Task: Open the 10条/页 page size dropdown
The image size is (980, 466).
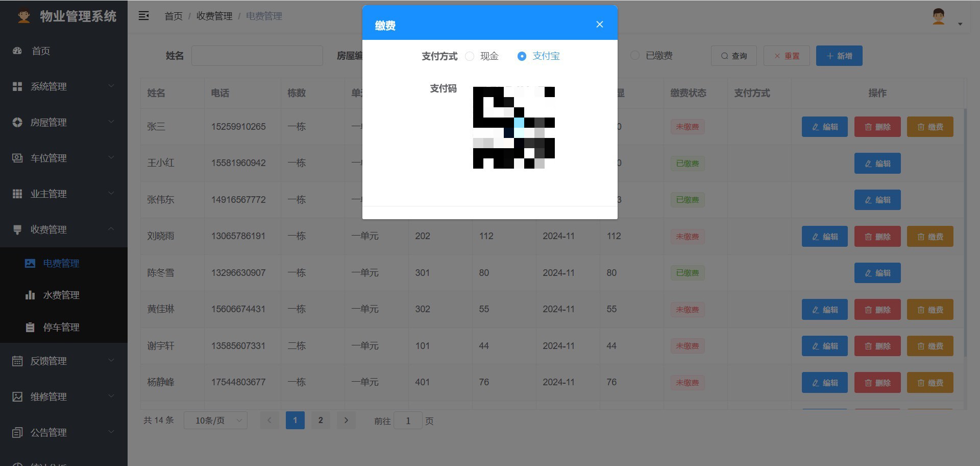Action: click(215, 421)
